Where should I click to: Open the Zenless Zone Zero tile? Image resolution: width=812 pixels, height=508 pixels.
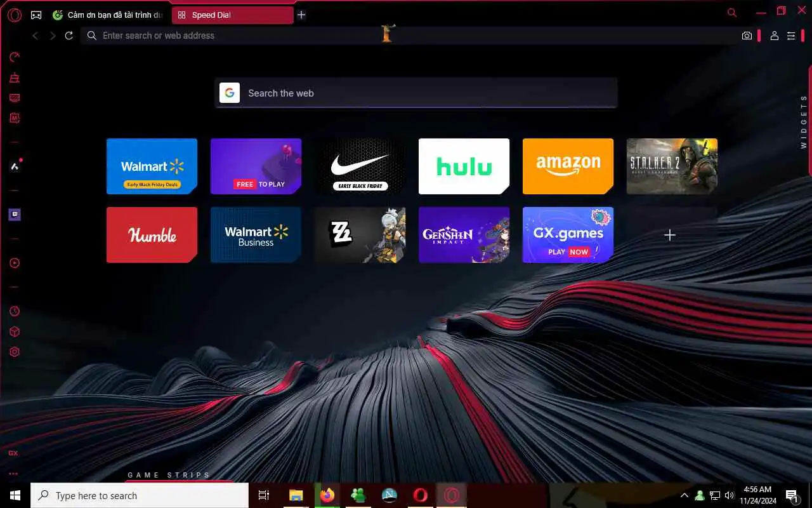[x=360, y=235]
